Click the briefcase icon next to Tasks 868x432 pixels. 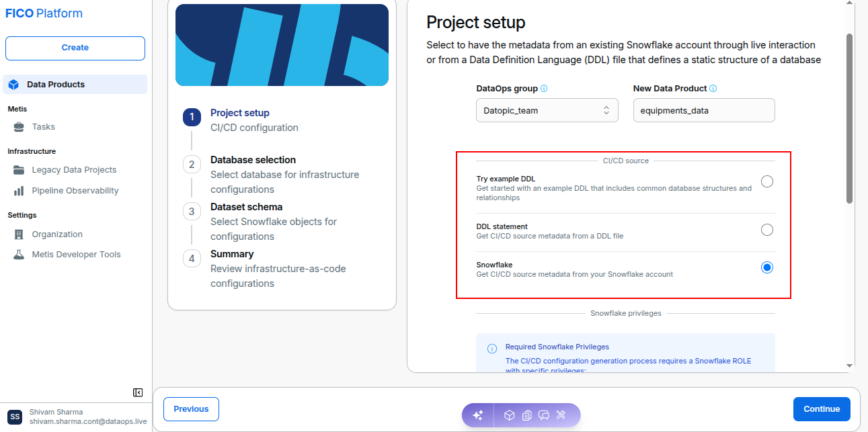tap(19, 127)
